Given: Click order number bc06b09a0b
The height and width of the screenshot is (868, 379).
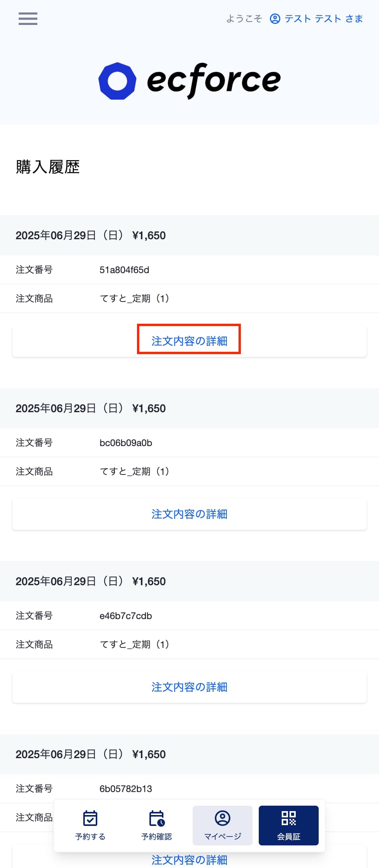Looking at the screenshot, I should pos(126,443).
